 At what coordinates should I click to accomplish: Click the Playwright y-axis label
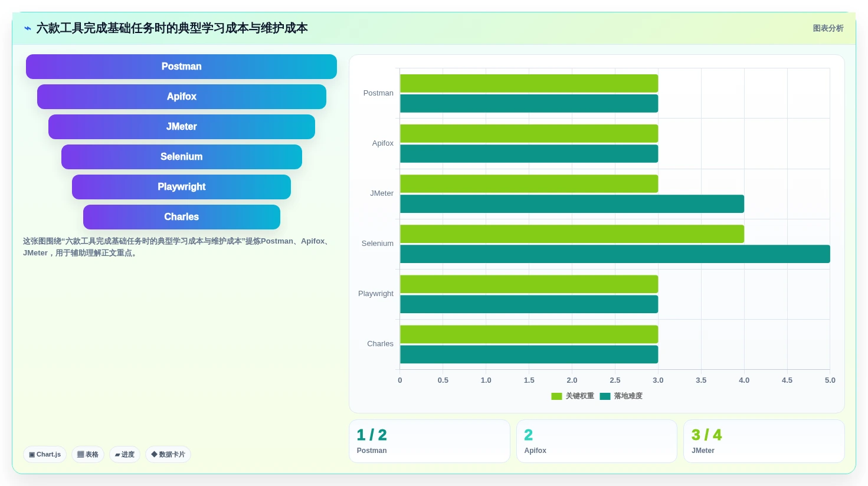tap(376, 294)
